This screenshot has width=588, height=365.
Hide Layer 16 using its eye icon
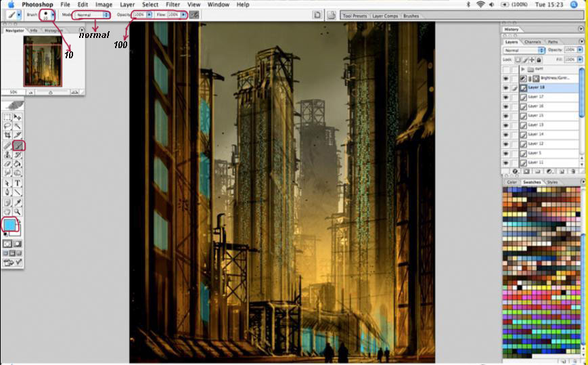[x=506, y=106]
